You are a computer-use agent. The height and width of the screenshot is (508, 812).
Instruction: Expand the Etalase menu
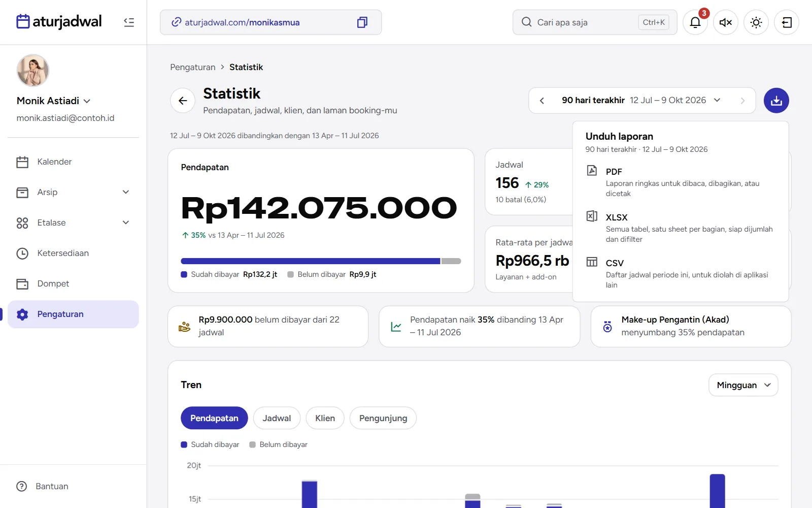pyautogui.click(x=73, y=223)
